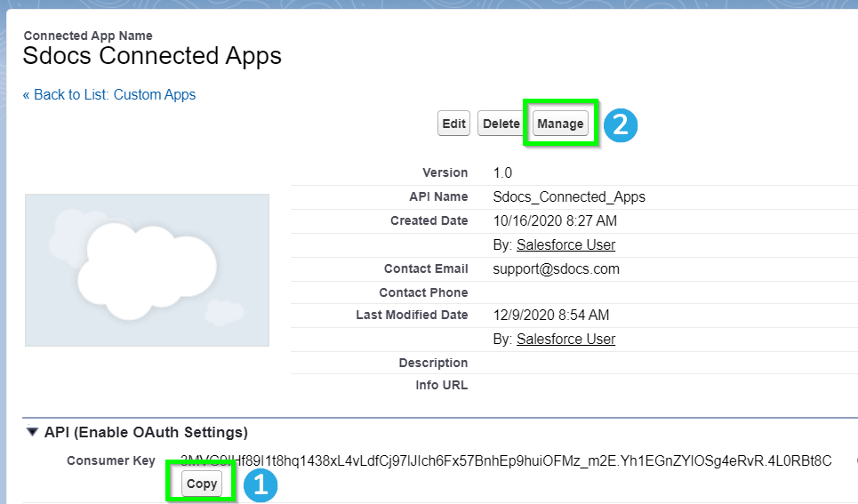Click the Description label
Screen dimensions: 858x504
[x=433, y=363]
